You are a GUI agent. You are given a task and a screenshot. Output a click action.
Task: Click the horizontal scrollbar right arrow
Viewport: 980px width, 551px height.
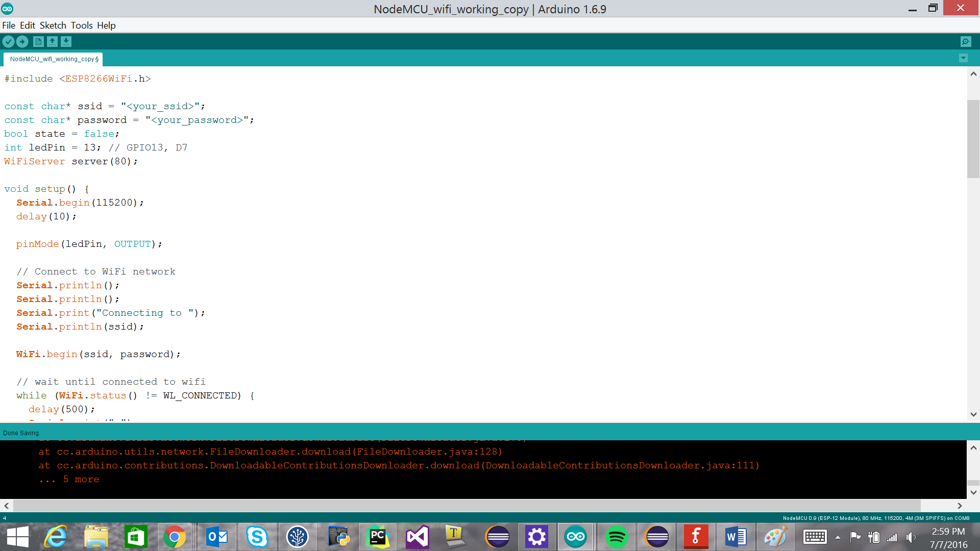point(960,506)
